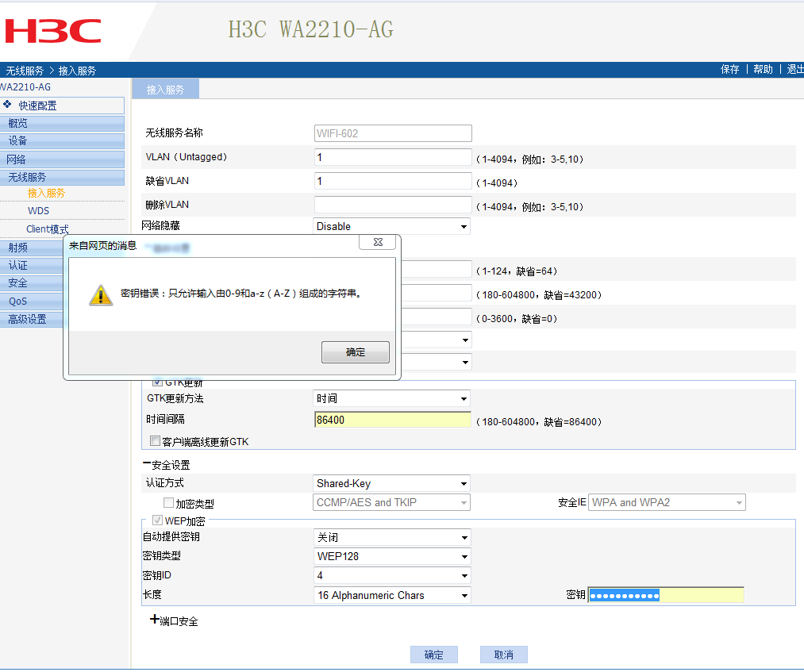Open the 网络隐藏 Disable dropdown

coord(392,226)
